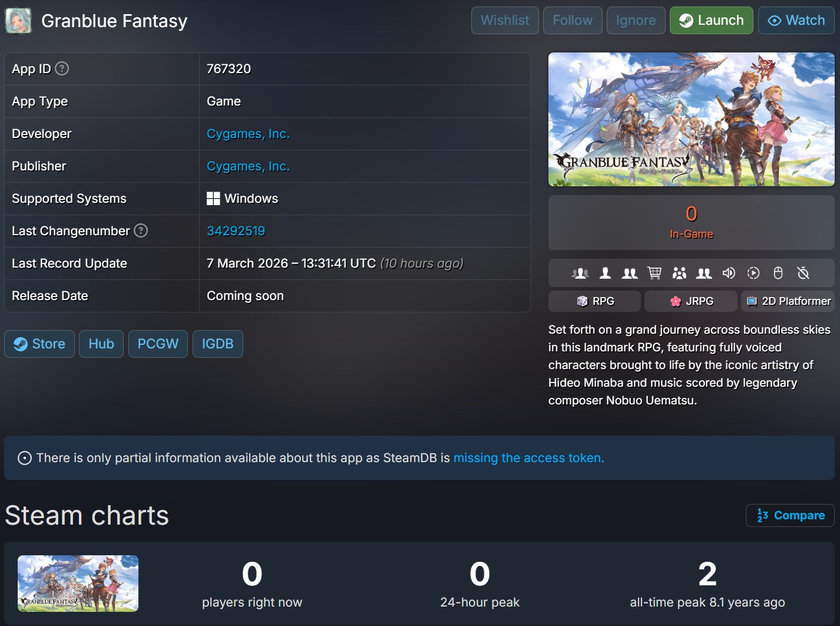Viewport: 840px width, 626px height.
Task: Open the Hub link button
Action: coord(101,344)
